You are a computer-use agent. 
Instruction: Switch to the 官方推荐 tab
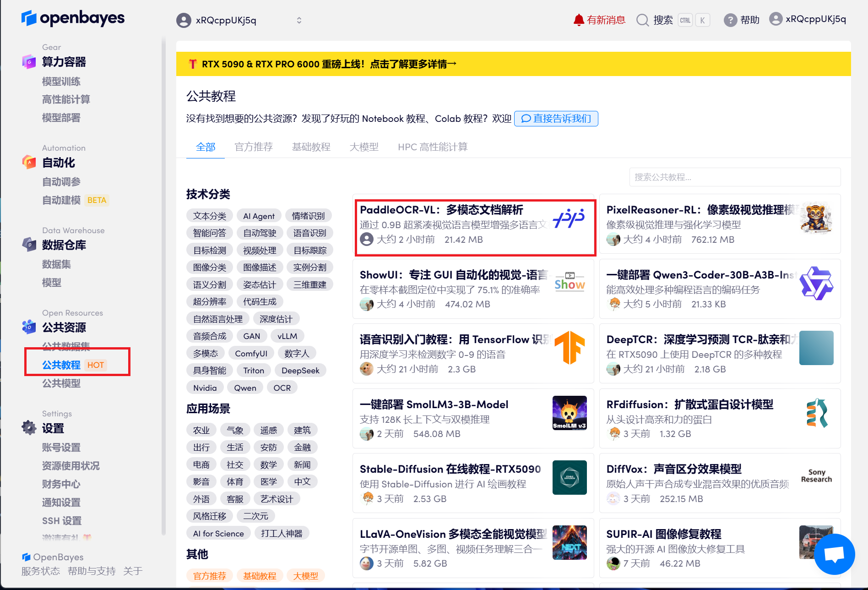[254, 147]
